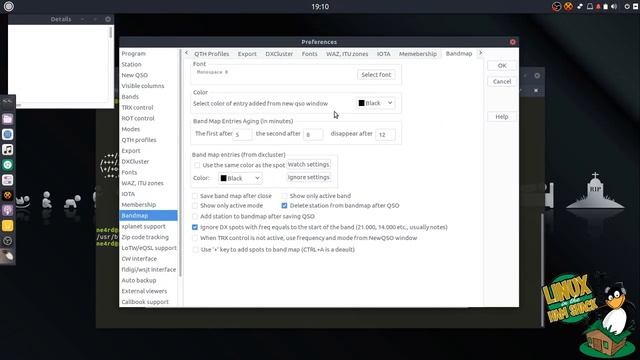Open the dxcluster entries Color dropdown
Image resolution: width=640 pixels, height=360 pixels.
pos(240,178)
